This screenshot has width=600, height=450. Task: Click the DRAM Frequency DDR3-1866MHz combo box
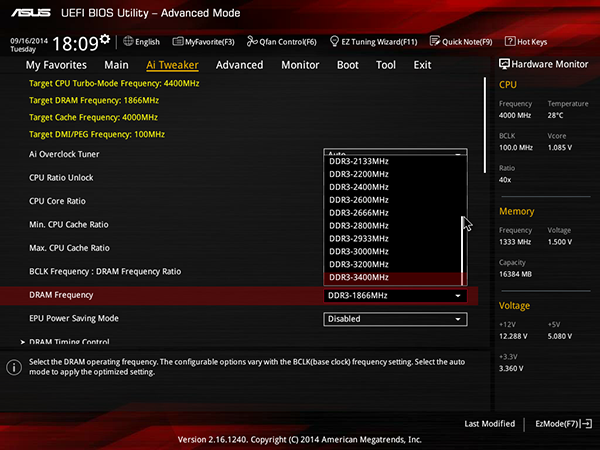point(395,295)
